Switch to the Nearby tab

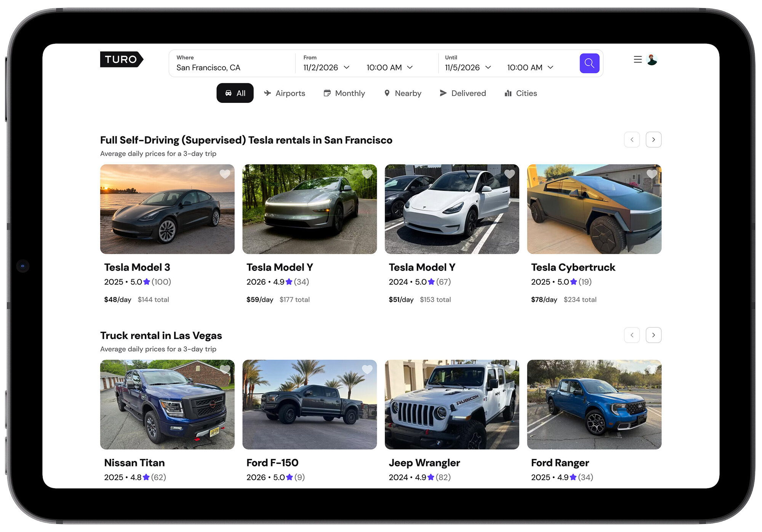[x=403, y=93]
